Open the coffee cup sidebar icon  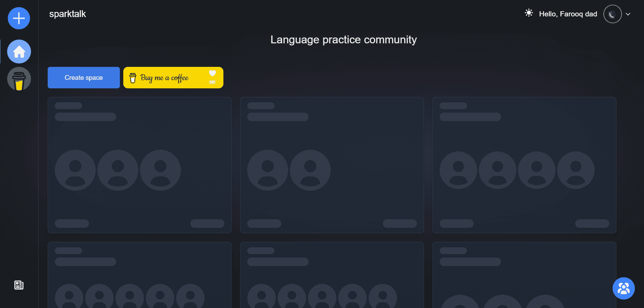(19, 79)
